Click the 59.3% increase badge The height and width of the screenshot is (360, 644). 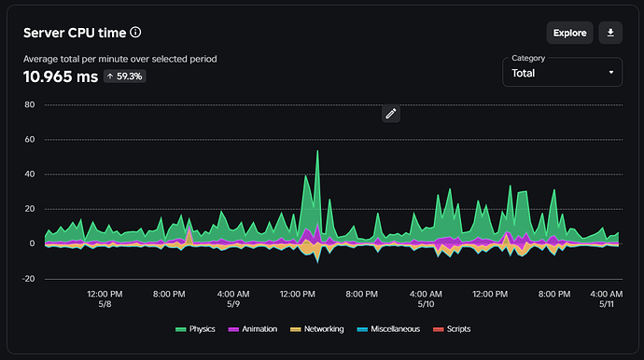click(125, 76)
